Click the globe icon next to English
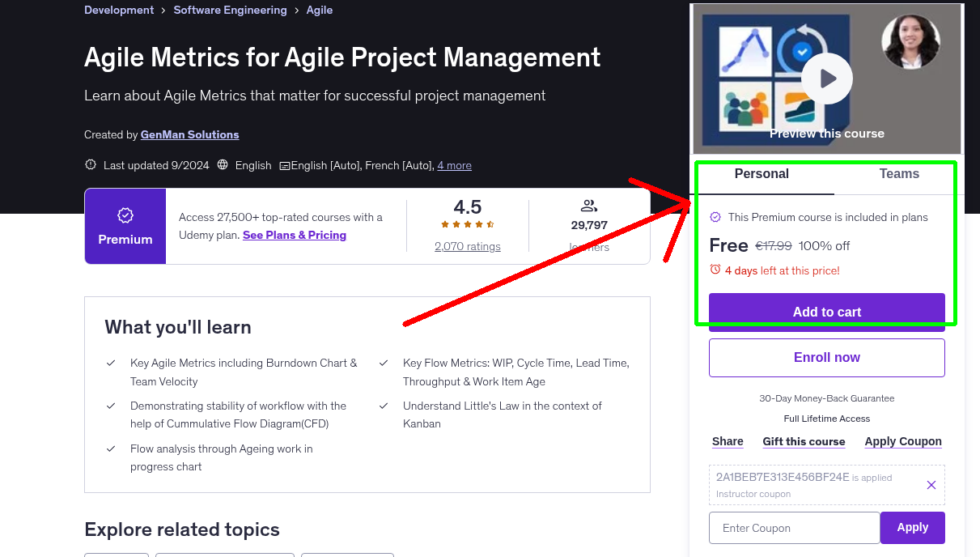Image resolution: width=980 pixels, height=557 pixels. 223,164
